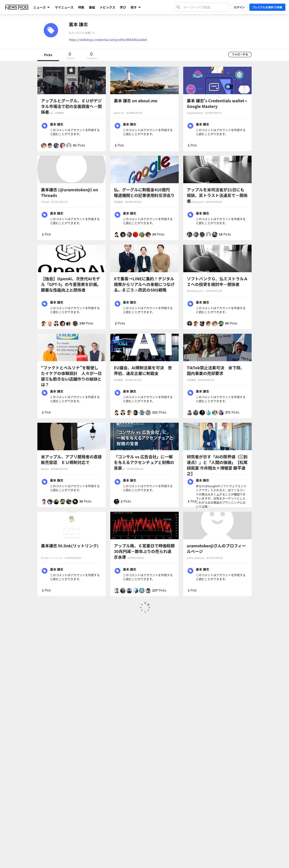Open Google sign thumbnail image
The image size is (289, 868).
coord(144,169)
